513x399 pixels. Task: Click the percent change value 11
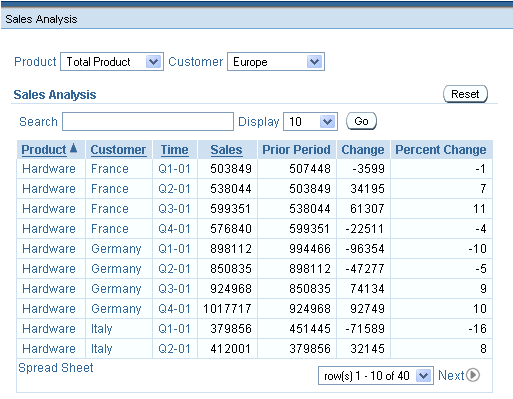coord(480,209)
